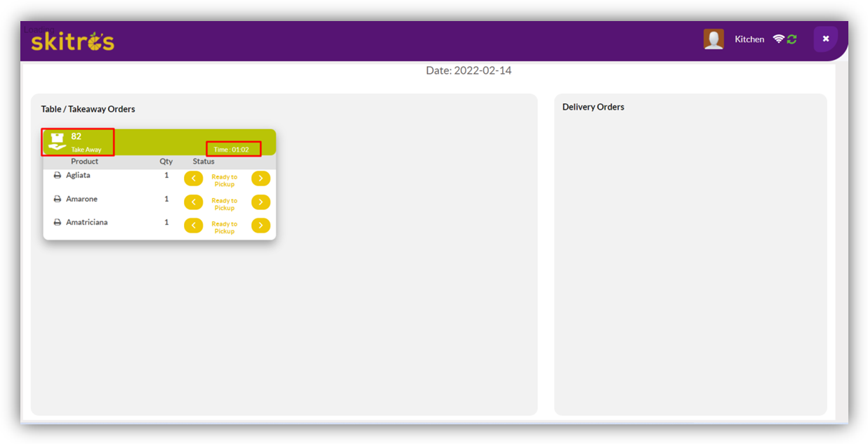
Task: Click the Delivery Orders panel heading
Action: (593, 107)
